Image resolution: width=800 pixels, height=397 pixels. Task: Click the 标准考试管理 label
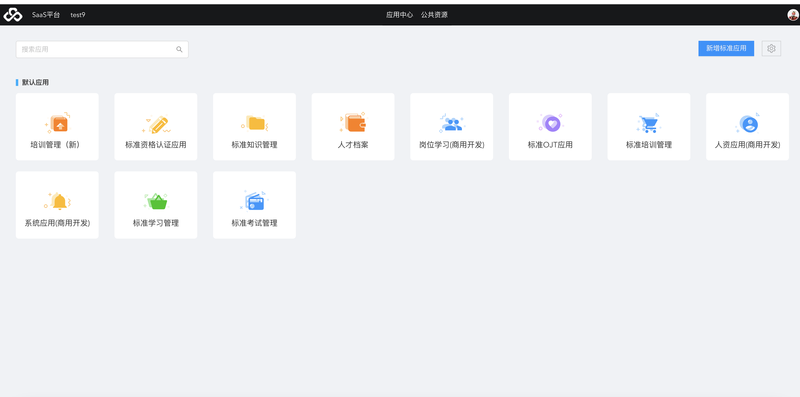[255, 223]
